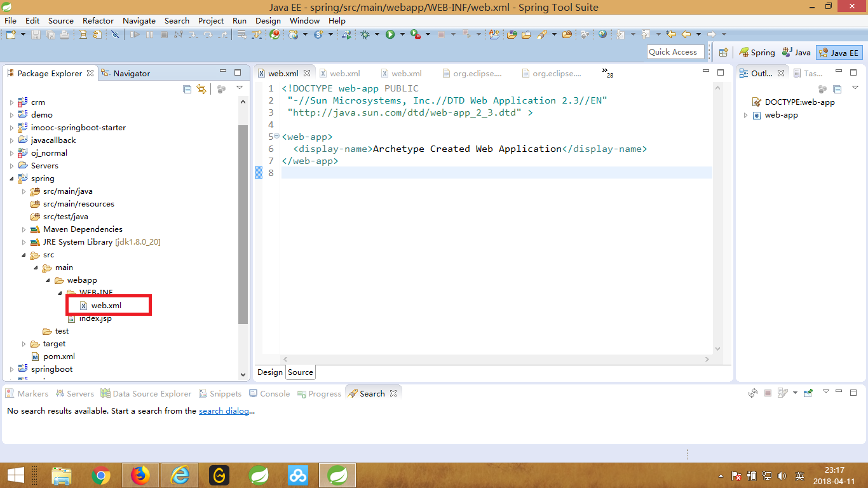Open Internet Explorer from taskbar
This screenshot has width=868, height=488.
180,475
